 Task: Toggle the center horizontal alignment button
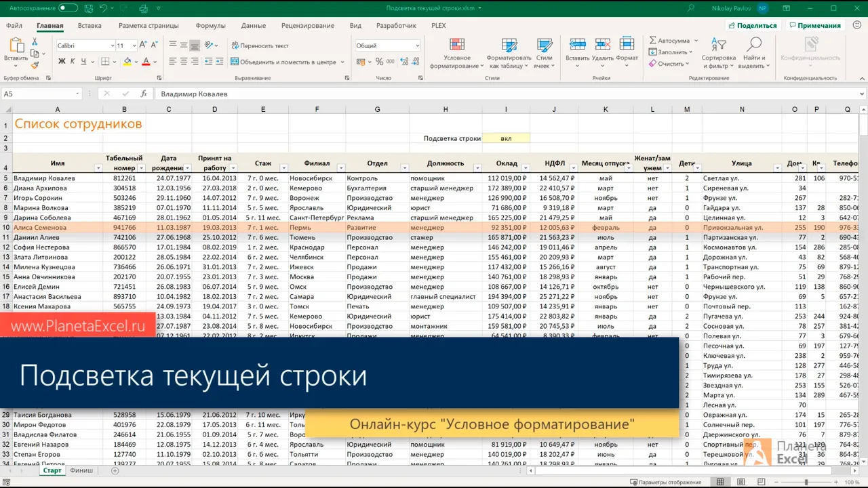(x=184, y=62)
